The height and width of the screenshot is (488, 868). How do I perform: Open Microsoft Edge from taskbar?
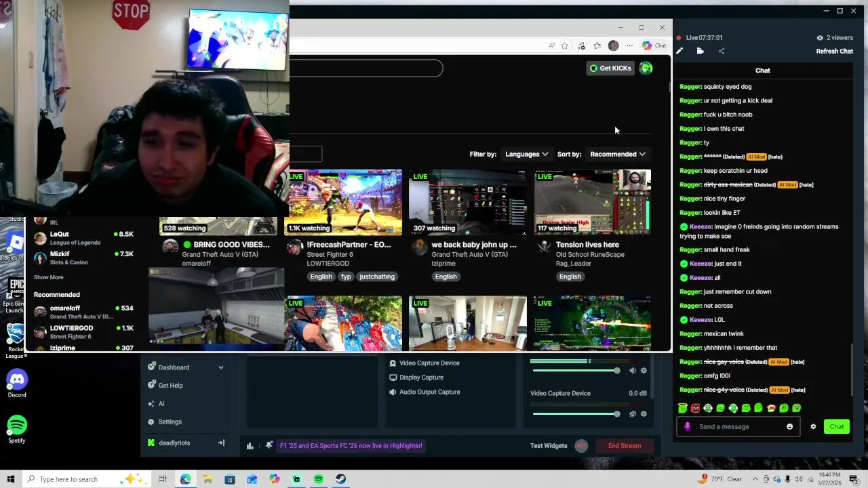point(185,479)
